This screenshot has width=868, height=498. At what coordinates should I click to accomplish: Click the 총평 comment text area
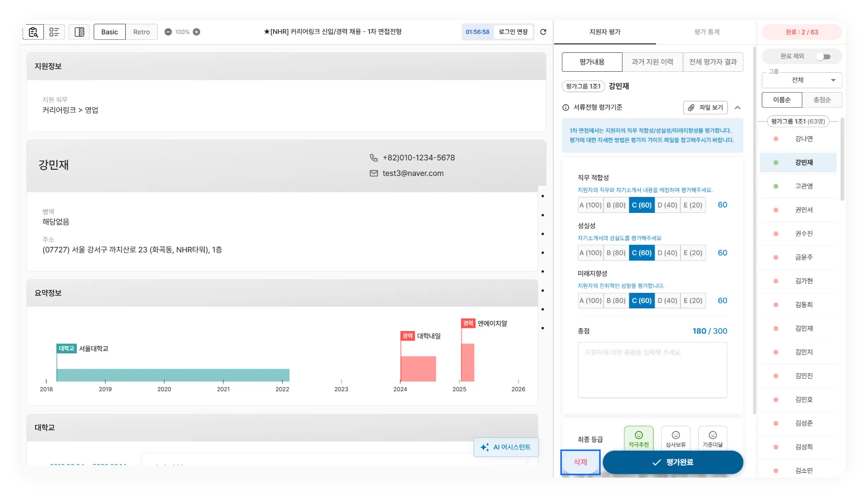tap(652, 370)
